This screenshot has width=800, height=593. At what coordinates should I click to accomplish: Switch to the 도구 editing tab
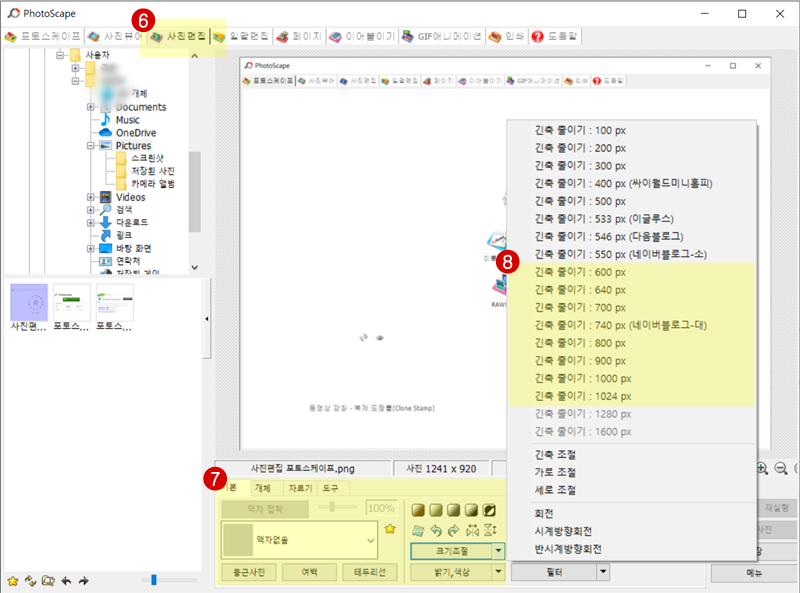pyautogui.click(x=330, y=488)
